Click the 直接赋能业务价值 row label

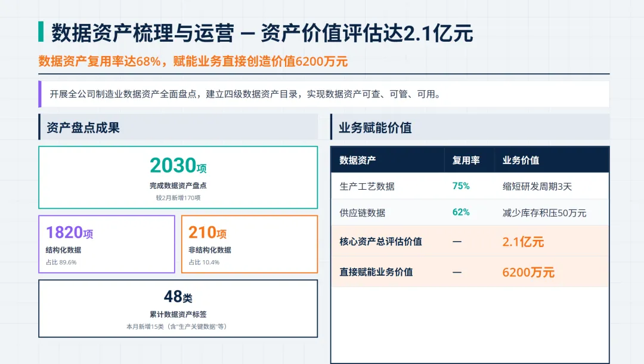pyautogui.click(x=376, y=272)
